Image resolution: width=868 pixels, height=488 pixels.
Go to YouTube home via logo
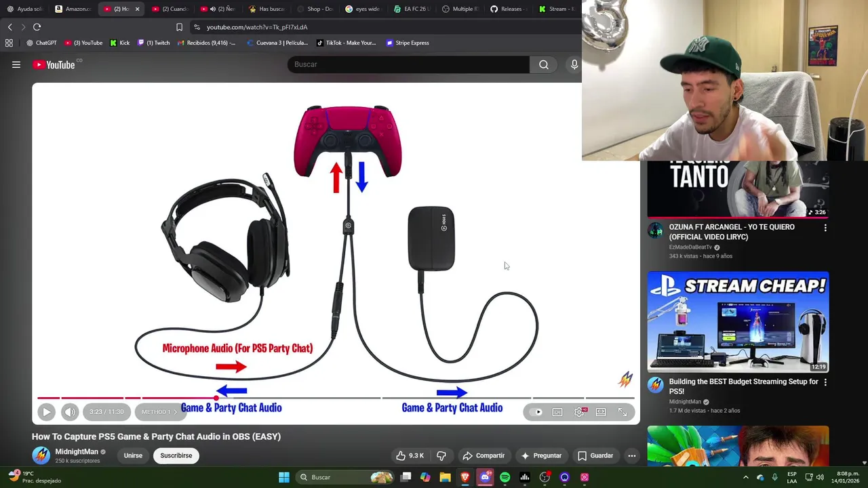(54, 64)
